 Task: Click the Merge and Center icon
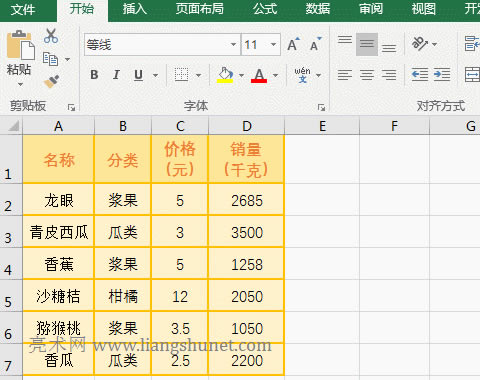tap(472, 75)
